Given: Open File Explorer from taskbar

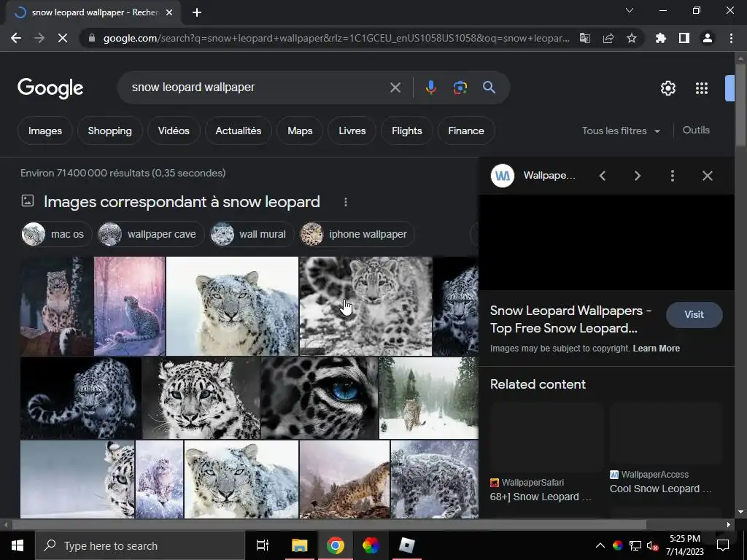Looking at the screenshot, I should point(300,545).
